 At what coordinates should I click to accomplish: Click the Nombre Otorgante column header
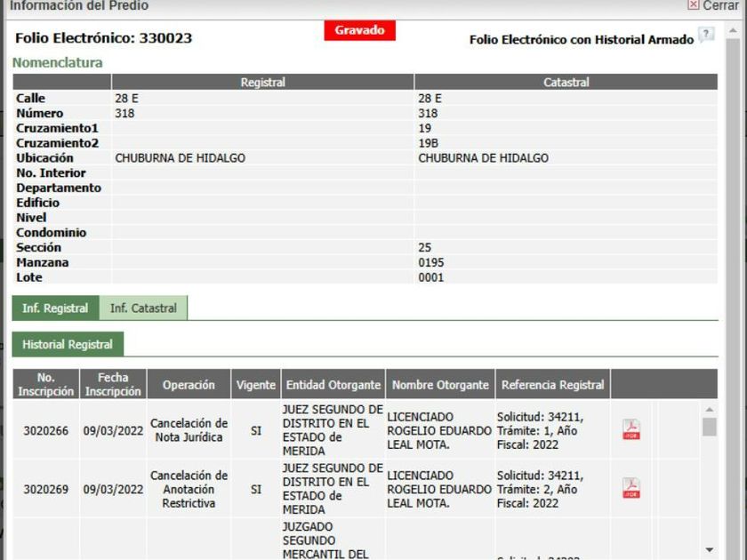click(x=440, y=384)
